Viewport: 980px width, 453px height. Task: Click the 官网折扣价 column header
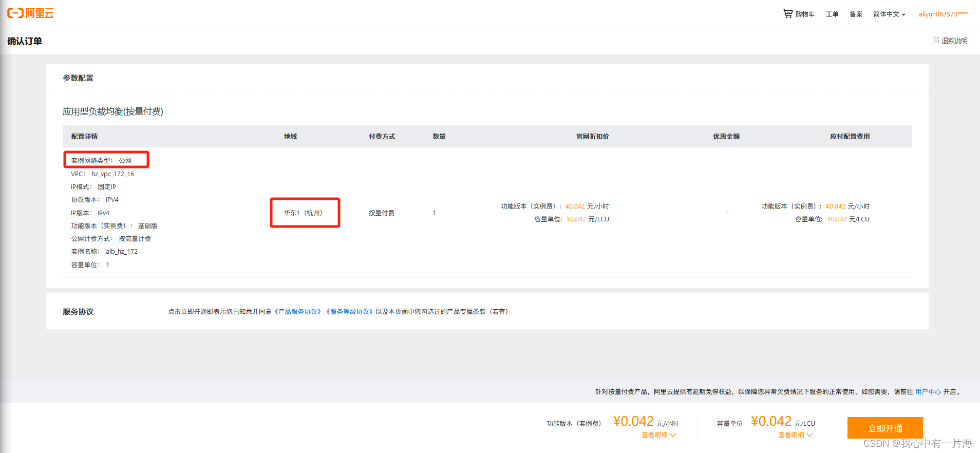pos(593,137)
